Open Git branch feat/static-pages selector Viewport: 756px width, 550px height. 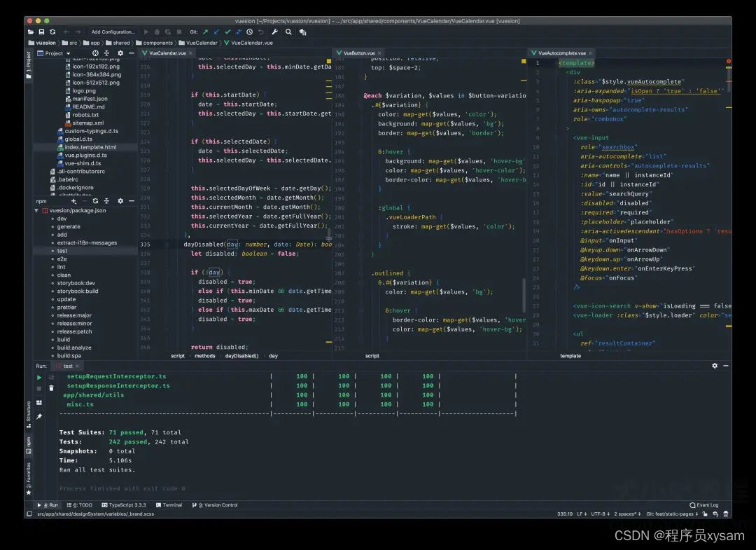pyautogui.click(x=672, y=514)
